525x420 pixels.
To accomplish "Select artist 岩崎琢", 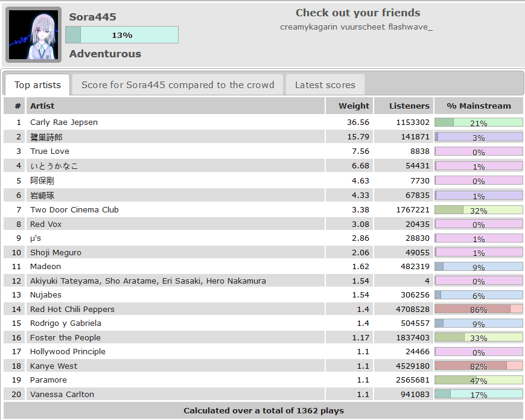I will coord(42,196).
